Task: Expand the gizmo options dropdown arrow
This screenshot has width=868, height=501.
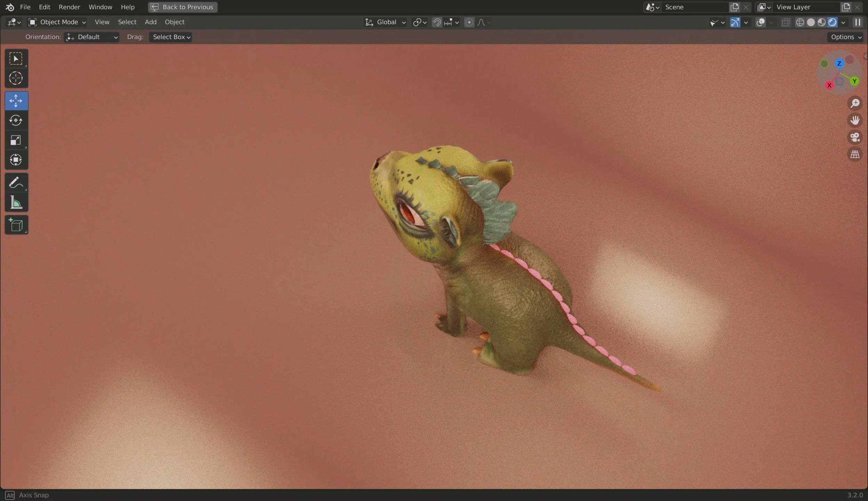Action: (x=746, y=22)
